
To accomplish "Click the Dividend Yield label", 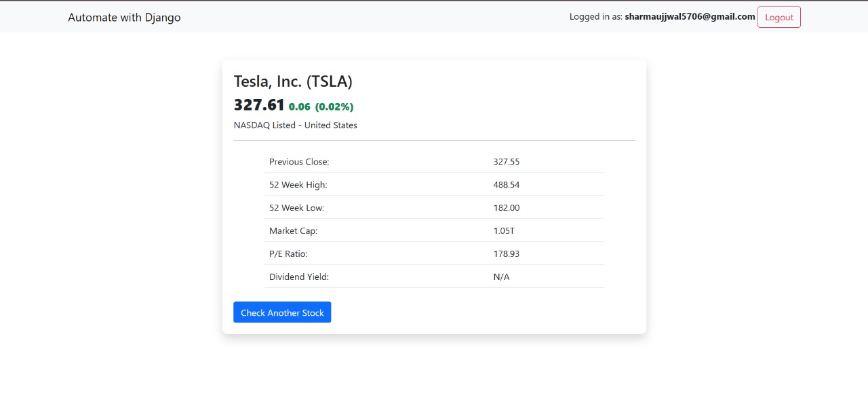I will [x=299, y=277].
